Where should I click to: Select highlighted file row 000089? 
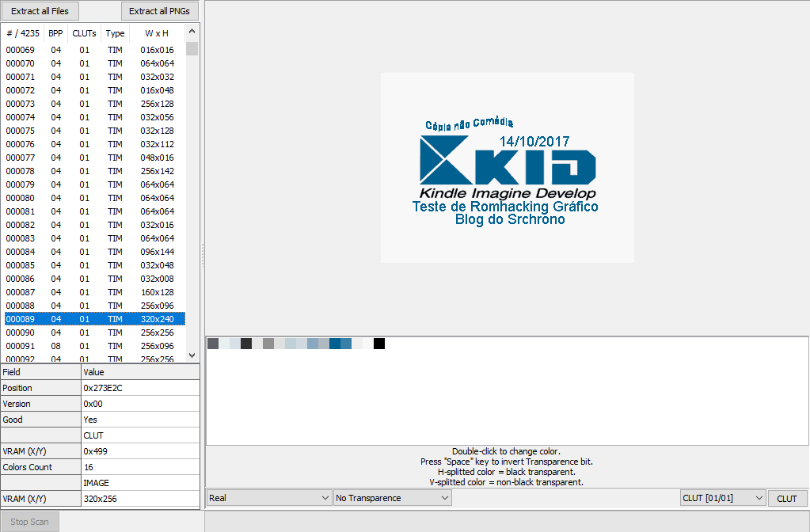(94, 319)
